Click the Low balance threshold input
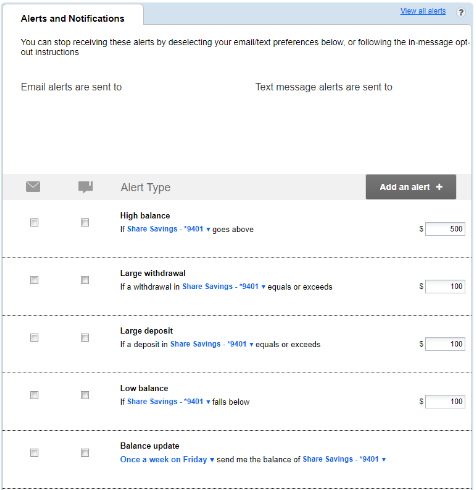Image resolution: width=476 pixels, height=490 pixels. coord(445,401)
